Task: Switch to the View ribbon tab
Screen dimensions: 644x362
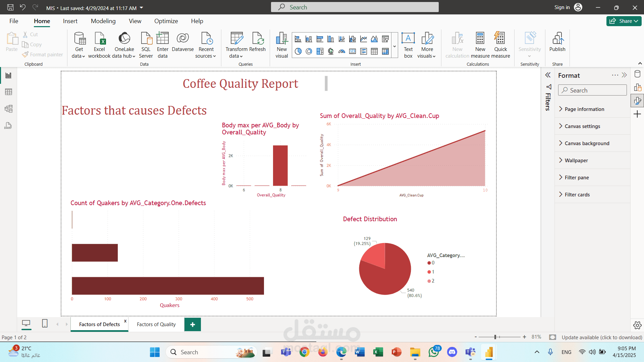Action: pyautogui.click(x=135, y=21)
